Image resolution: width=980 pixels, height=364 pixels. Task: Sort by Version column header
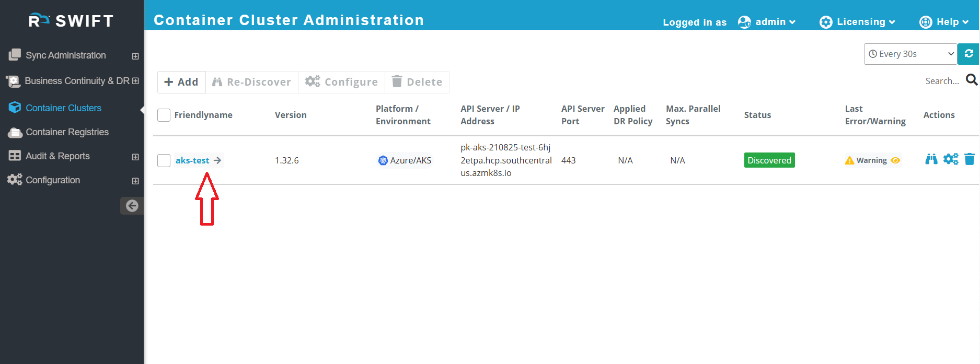click(291, 115)
